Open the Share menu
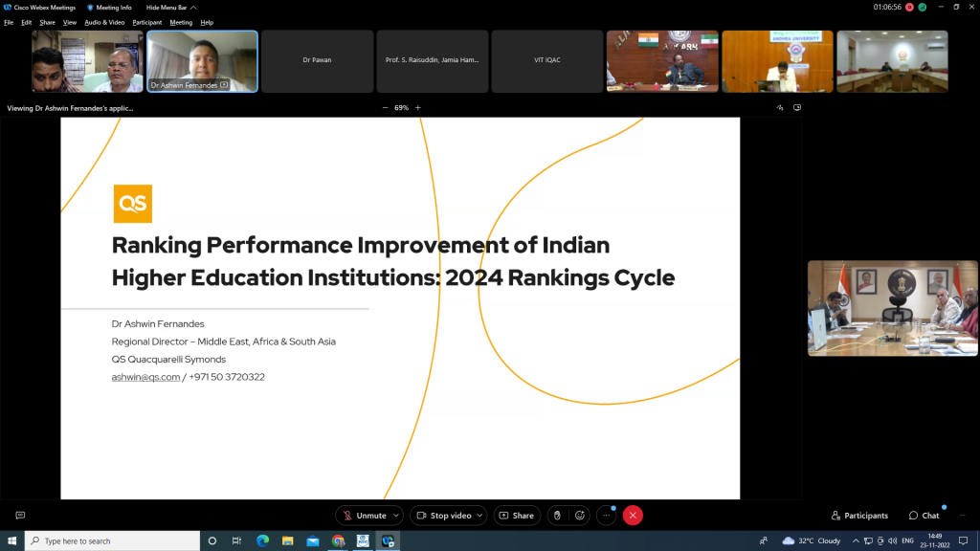This screenshot has height=551, width=980. point(48,23)
